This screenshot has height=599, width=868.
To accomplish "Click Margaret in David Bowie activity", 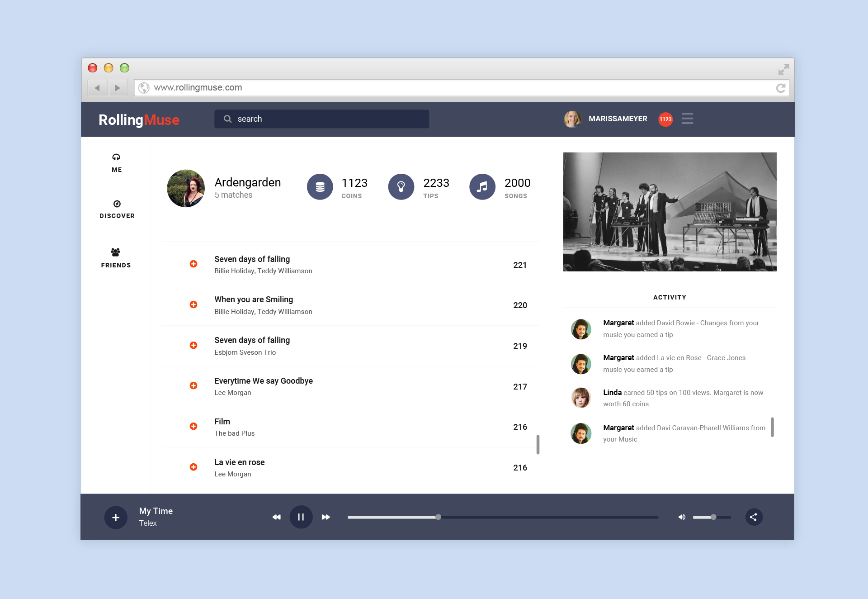I will 618,323.
